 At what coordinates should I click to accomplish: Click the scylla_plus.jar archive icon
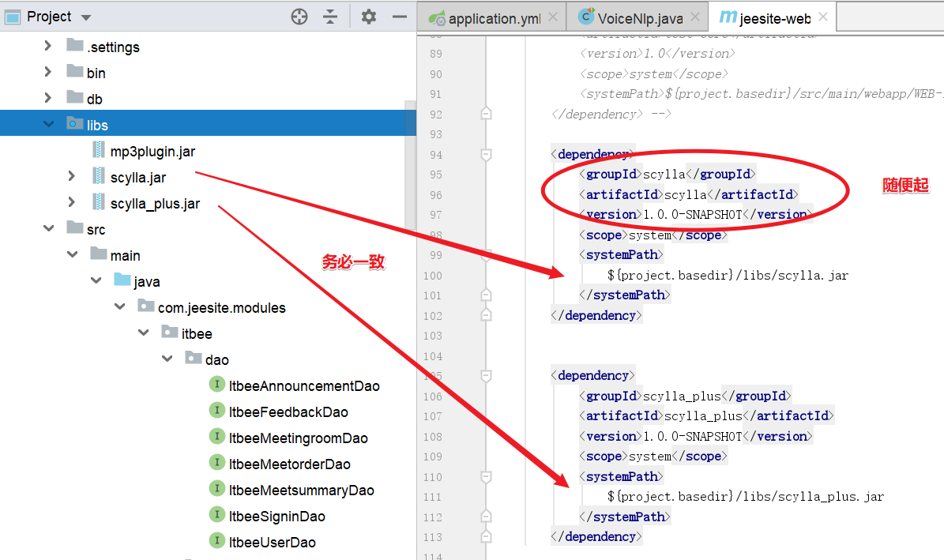click(99, 201)
